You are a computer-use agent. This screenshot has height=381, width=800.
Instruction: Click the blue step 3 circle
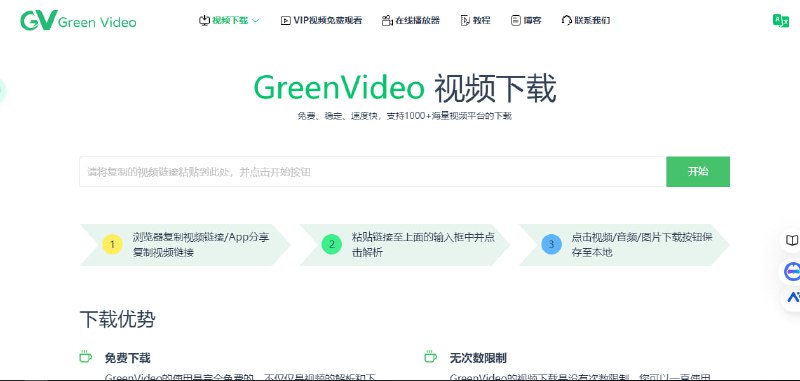(551, 244)
